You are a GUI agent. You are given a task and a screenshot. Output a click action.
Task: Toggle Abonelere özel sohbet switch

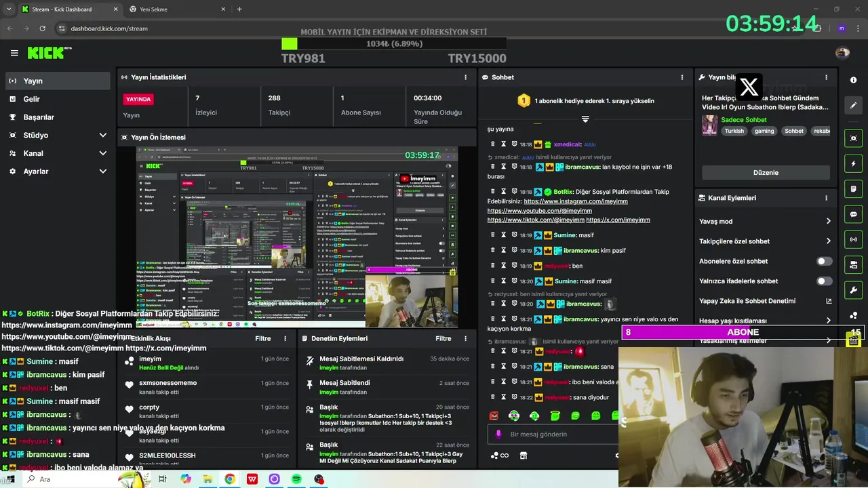[824, 261]
